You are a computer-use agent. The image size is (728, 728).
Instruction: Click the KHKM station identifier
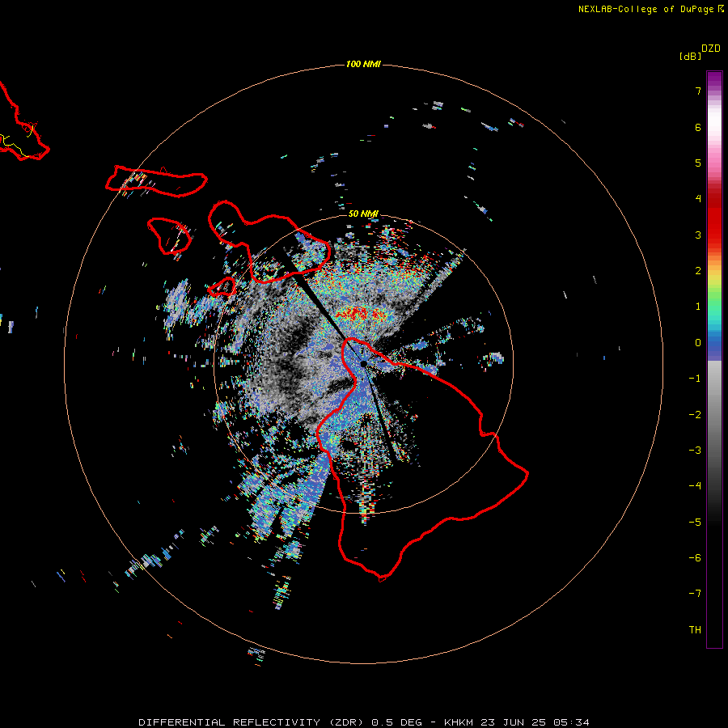(x=459, y=722)
